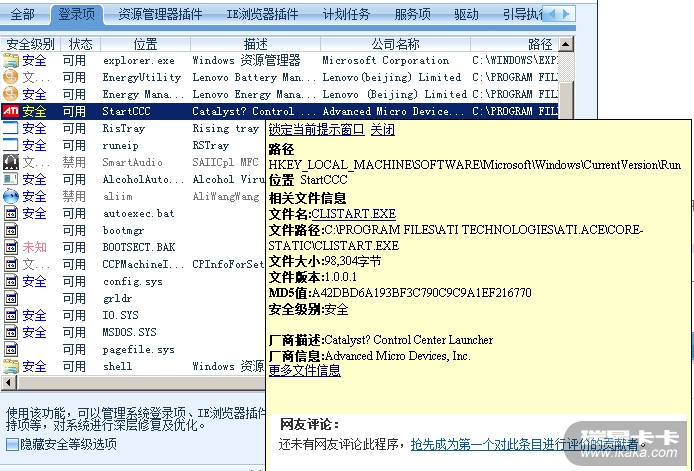
Task: Click the Energy Mana... row icon
Action: (11, 94)
